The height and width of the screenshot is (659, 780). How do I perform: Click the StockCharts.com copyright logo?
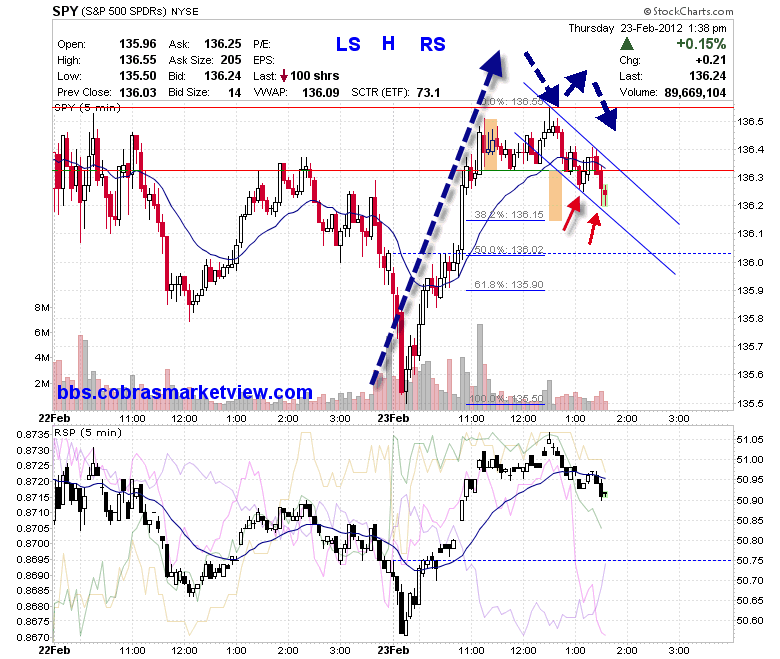pyautogui.click(x=688, y=11)
